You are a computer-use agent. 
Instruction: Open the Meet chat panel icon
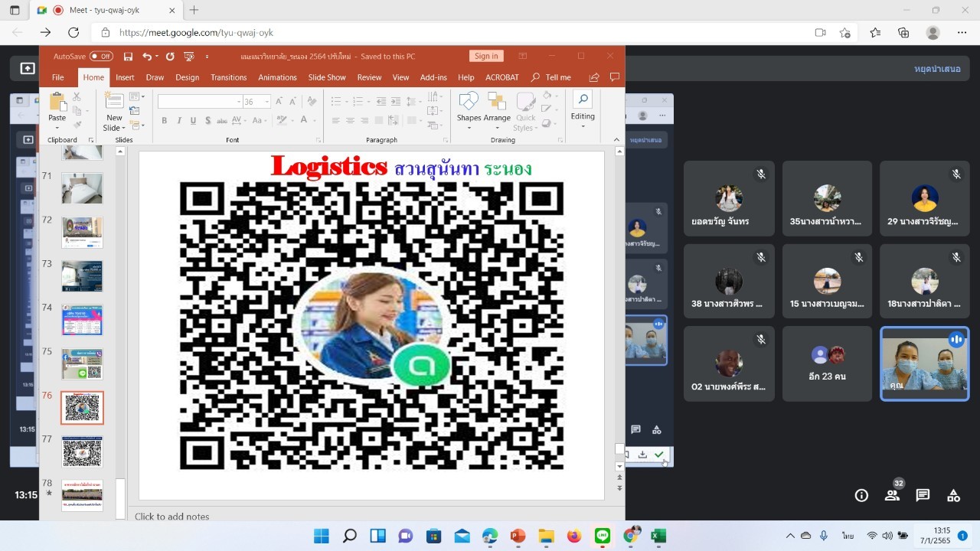point(923,495)
